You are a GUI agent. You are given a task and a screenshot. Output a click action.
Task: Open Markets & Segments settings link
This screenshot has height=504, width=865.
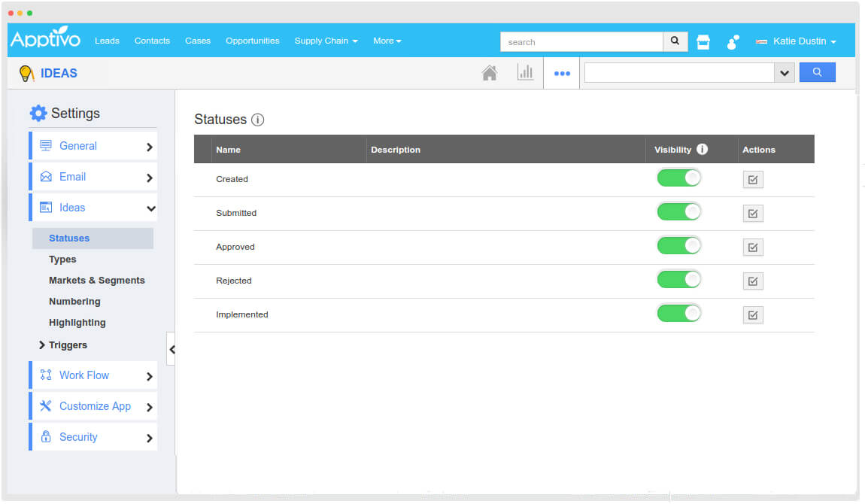96,281
